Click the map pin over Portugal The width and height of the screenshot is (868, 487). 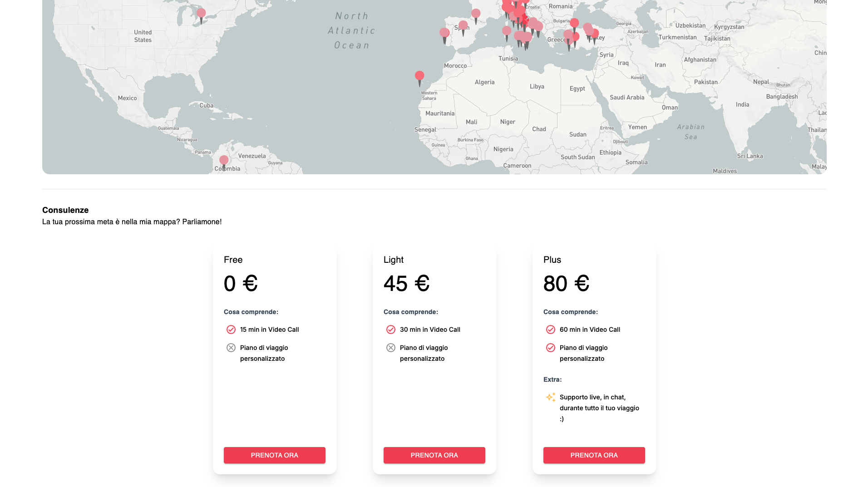tap(444, 33)
